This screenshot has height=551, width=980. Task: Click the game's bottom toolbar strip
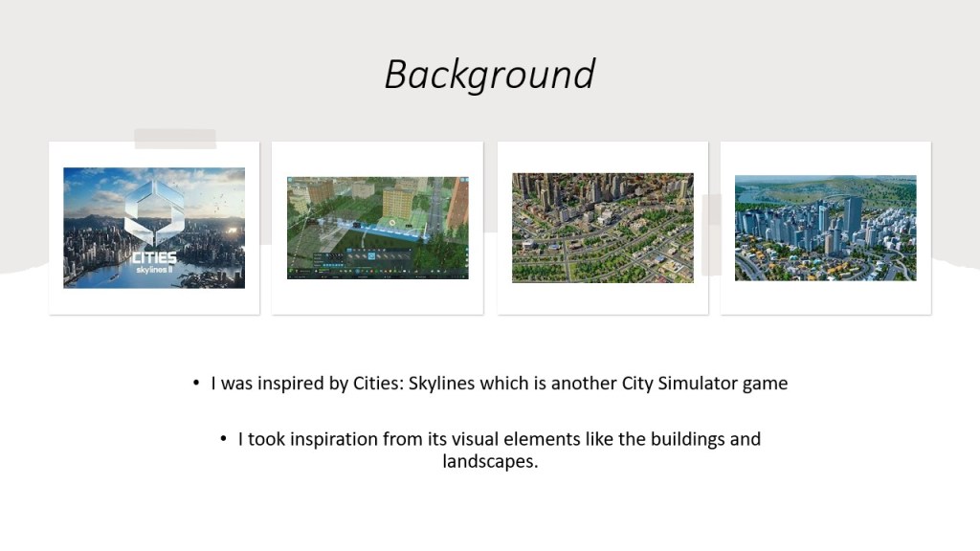point(377,274)
